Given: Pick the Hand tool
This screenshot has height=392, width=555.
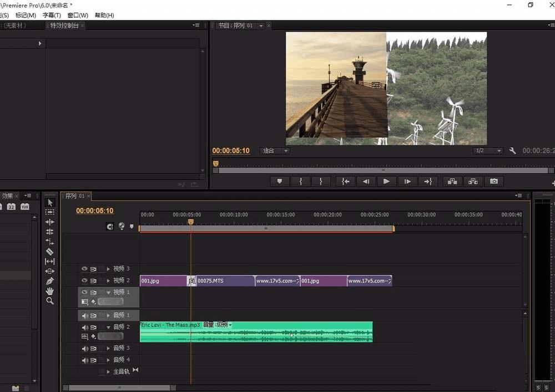Looking at the screenshot, I should [x=50, y=291].
